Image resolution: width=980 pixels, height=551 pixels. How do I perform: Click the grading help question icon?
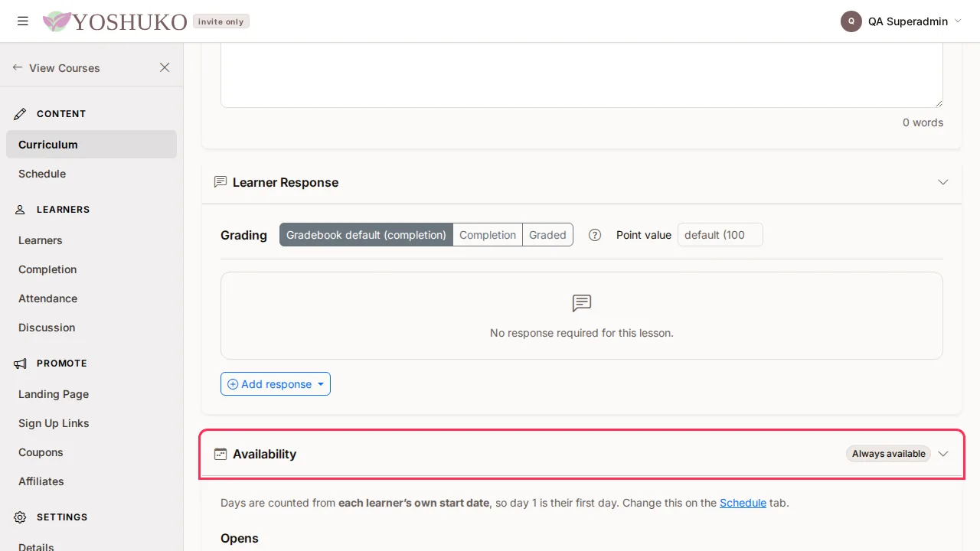click(595, 235)
